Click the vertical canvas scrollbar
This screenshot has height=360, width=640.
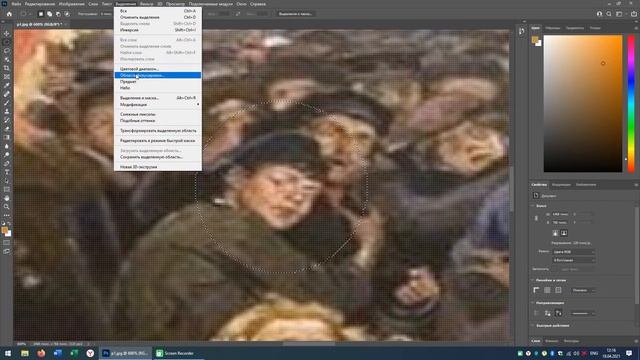[x=511, y=189]
